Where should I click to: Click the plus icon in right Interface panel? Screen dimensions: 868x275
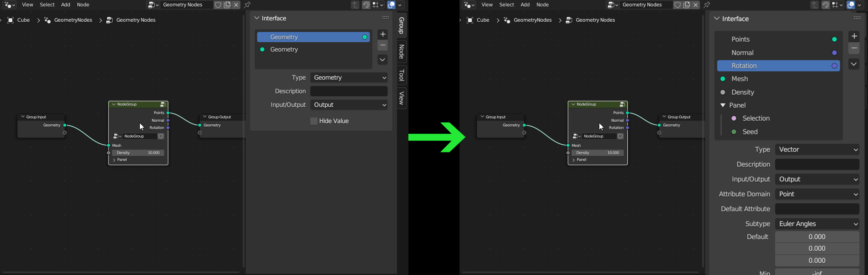click(854, 36)
